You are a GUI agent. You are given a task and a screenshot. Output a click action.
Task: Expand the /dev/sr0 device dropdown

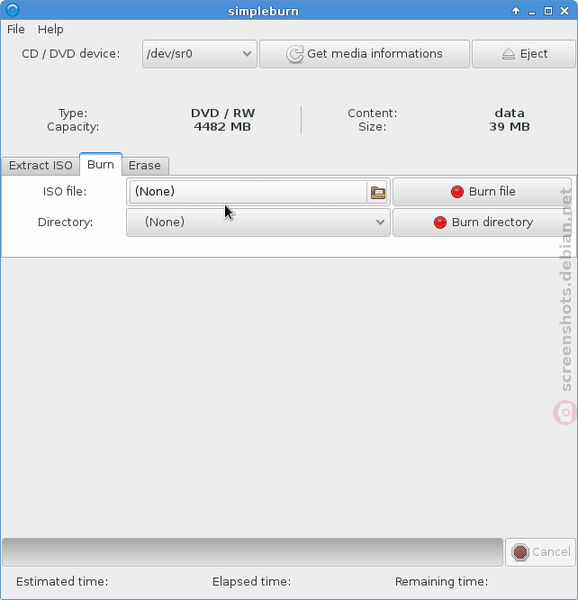click(199, 54)
